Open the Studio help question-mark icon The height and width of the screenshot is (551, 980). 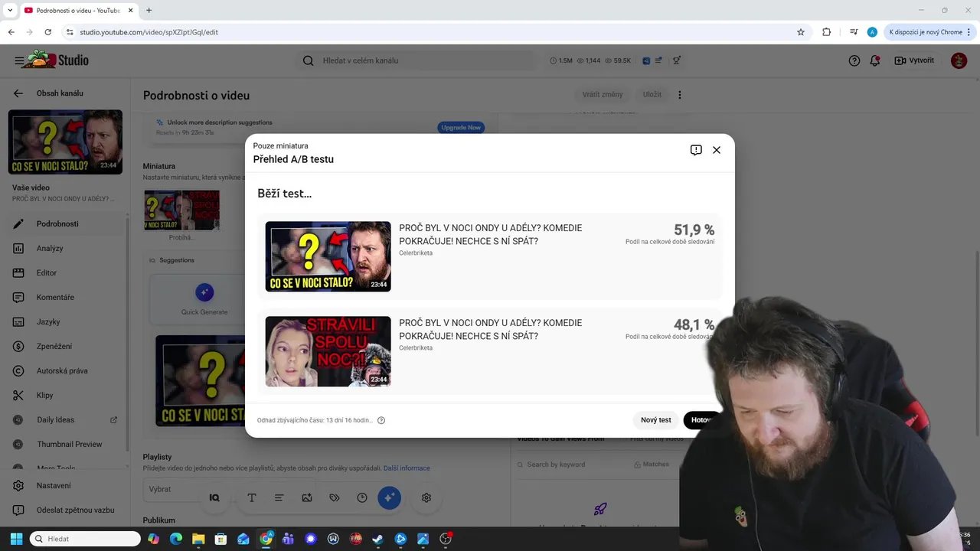click(x=854, y=60)
